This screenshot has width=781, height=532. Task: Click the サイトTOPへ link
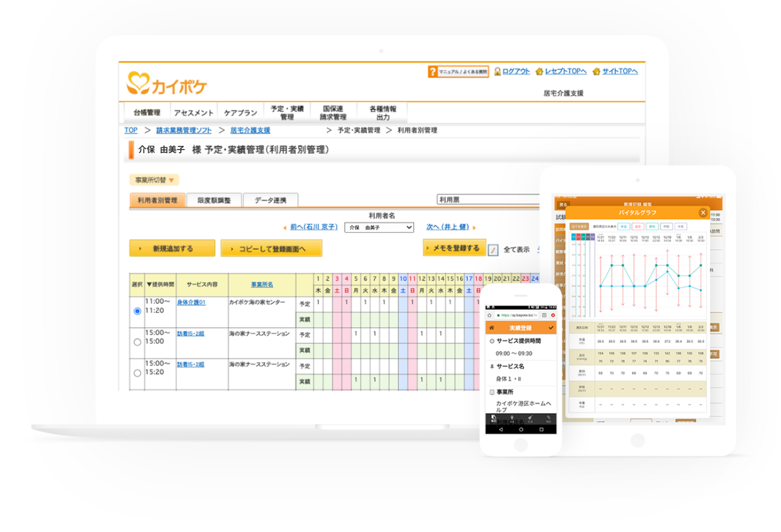tap(620, 71)
